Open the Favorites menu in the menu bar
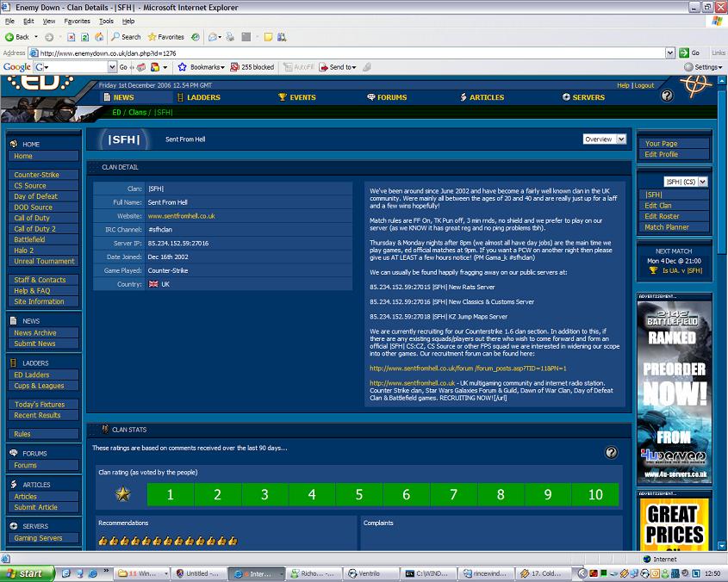This screenshot has height=582, width=728. coord(77,22)
